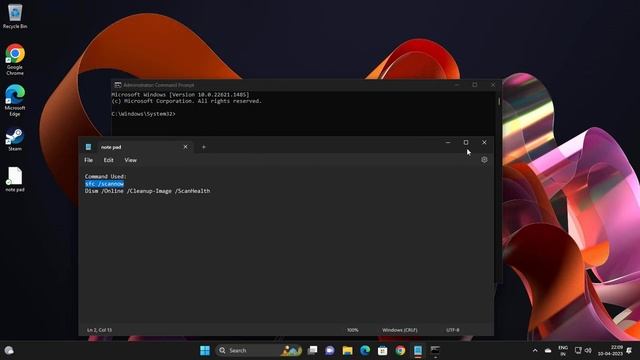Maximize the Command Prompt window
The image size is (640, 360).
[475, 85]
